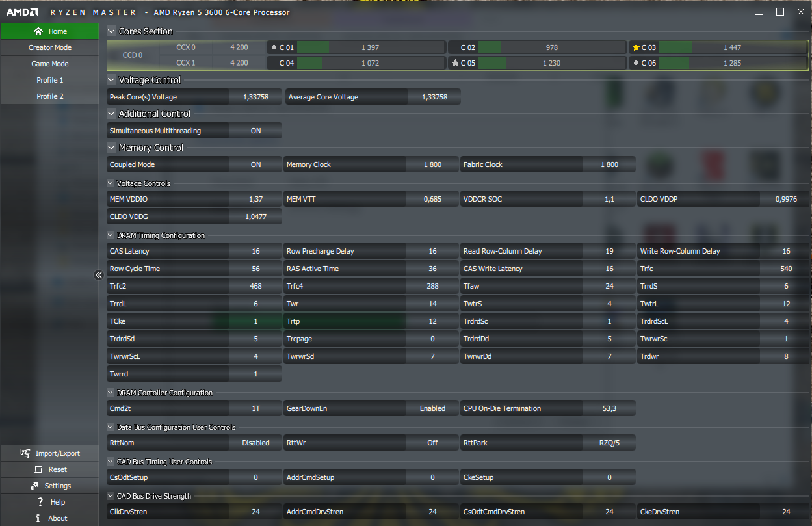Collapse DRAM Timing Configuration subsection
Viewport: 812px width, 526px height.
[110, 235]
